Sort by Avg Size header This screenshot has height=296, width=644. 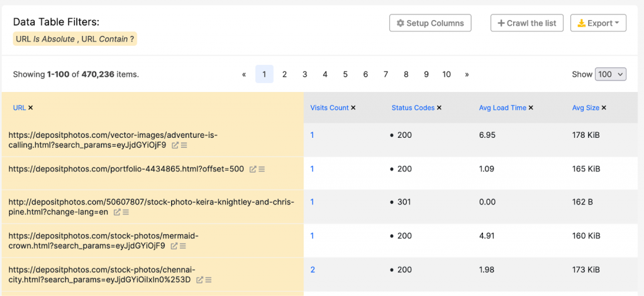click(586, 108)
